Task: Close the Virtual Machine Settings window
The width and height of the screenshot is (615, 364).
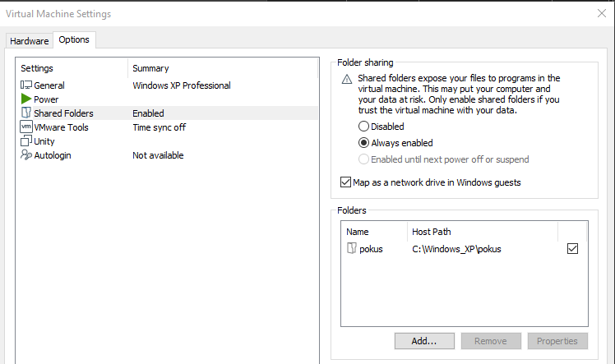Action: [x=602, y=12]
